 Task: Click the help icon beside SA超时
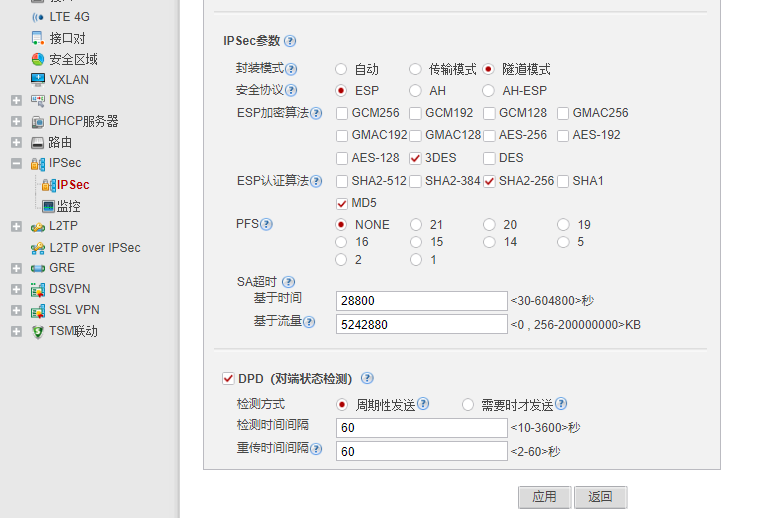click(288, 282)
